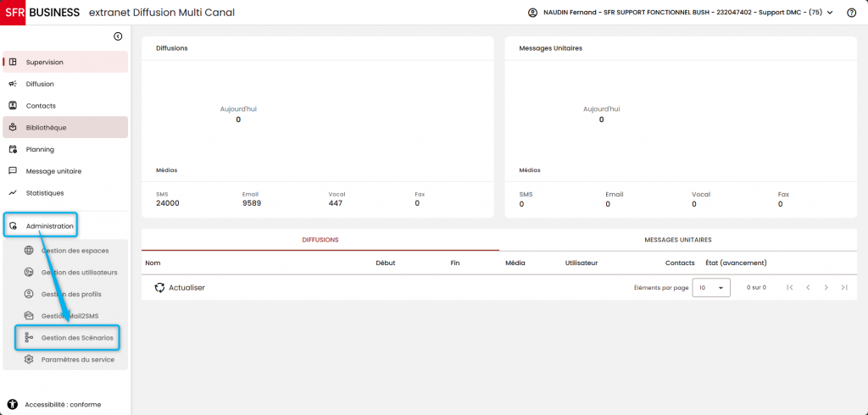Image resolution: width=868 pixels, height=415 pixels.
Task: Collapse the sidebar with the arrow icon
Action: (x=117, y=36)
